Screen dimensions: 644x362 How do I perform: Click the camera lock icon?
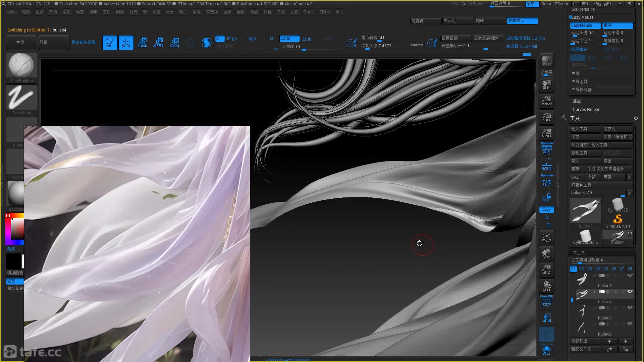pyautogui.click(x=546, y=197)
